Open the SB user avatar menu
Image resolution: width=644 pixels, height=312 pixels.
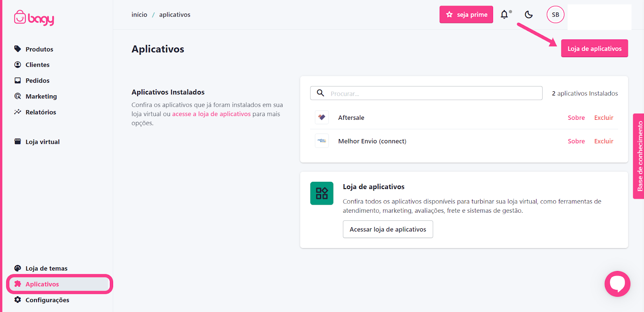click(555, 14)
